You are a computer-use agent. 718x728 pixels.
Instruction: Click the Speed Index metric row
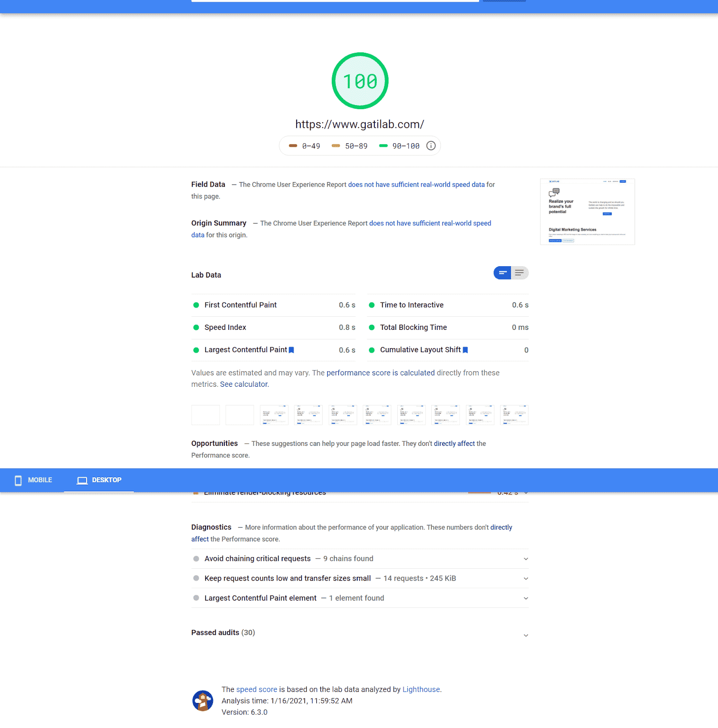273,328
